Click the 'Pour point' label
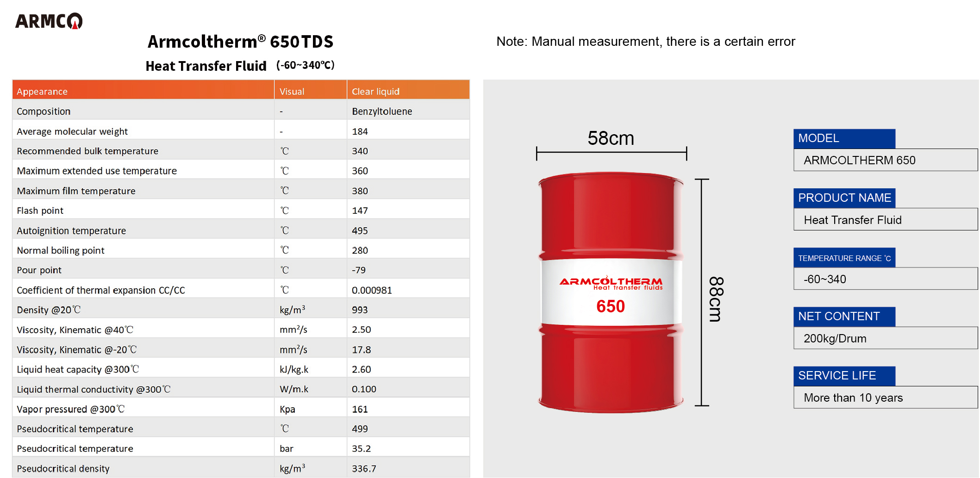 point(39,270)
